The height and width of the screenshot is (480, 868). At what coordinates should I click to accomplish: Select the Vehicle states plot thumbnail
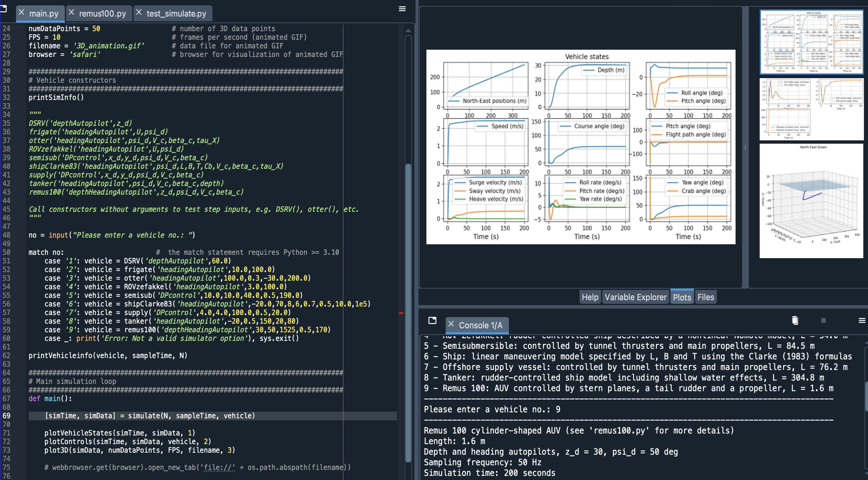pos(811,42)
